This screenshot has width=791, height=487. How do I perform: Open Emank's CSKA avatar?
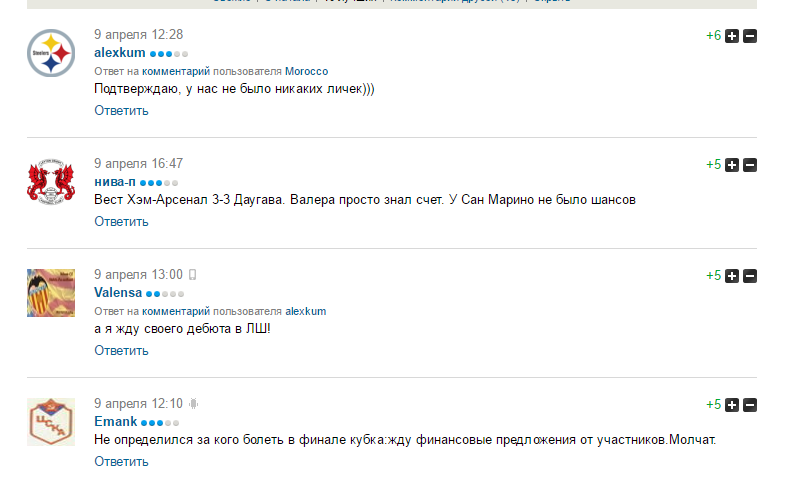tap(51, 422)
